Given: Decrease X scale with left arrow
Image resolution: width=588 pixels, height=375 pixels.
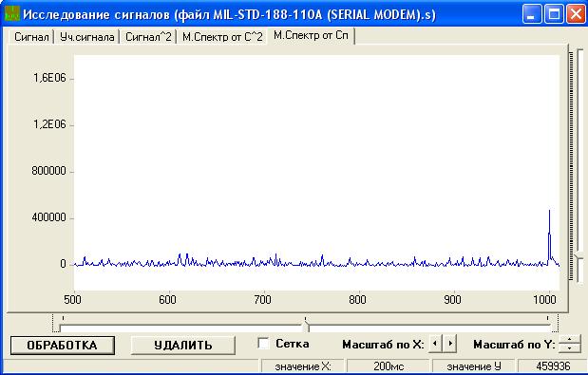Looking at the screenshot, I should 435,344.
